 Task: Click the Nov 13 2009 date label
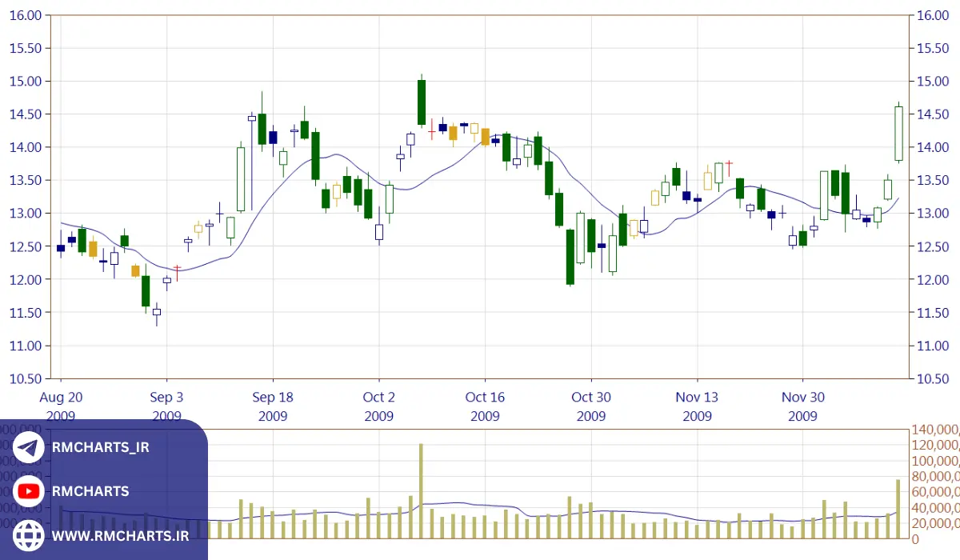point(697,406)
